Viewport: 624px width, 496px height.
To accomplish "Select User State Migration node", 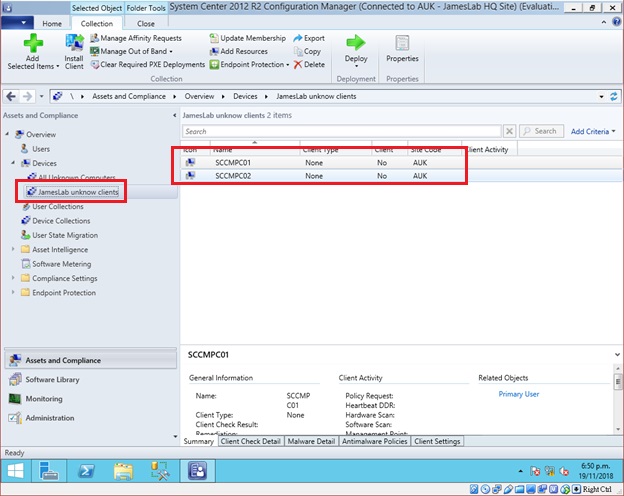I will coord(65,235).
